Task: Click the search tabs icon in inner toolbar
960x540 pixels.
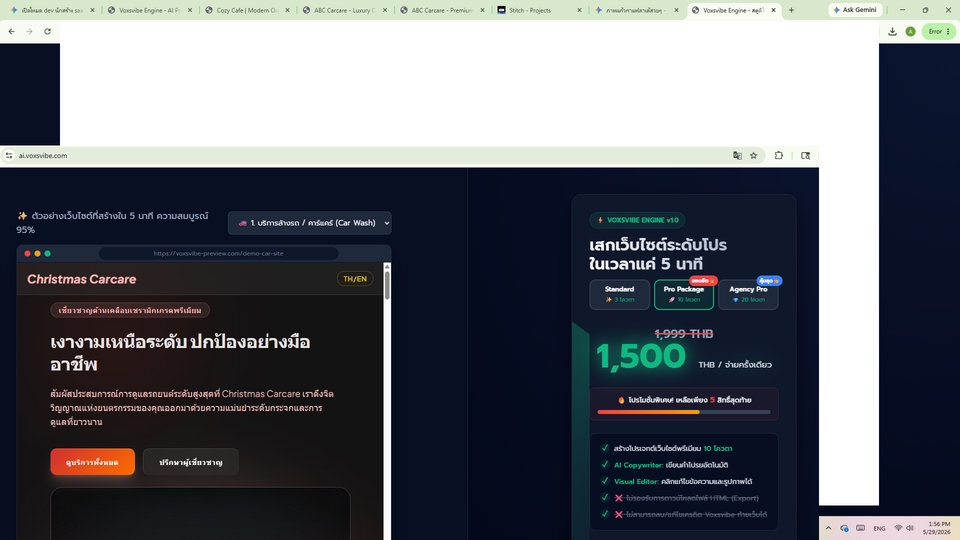Action: 805,156
